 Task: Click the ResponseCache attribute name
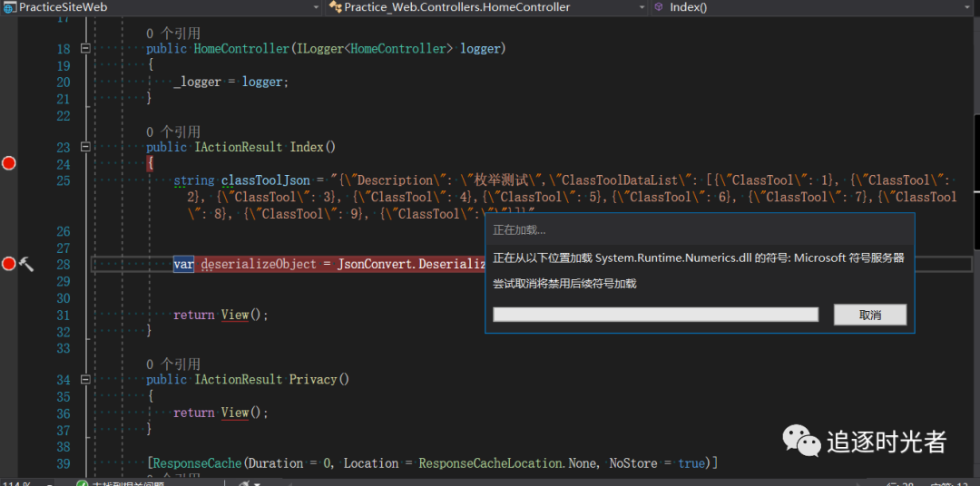click(197, 463)
